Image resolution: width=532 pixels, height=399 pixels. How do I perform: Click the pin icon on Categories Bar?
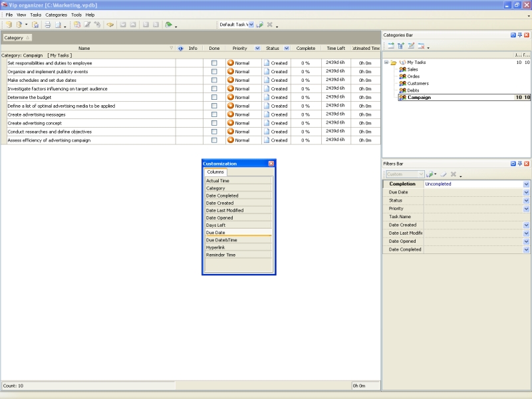point(519,35)
